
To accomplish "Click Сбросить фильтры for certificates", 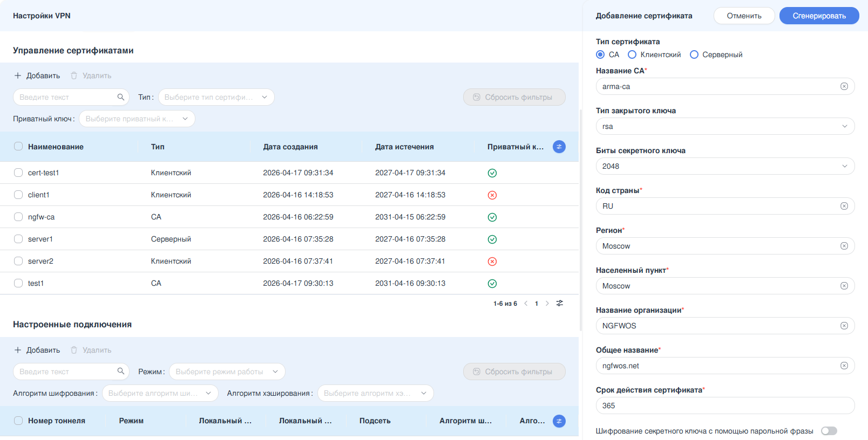I will coord(514,97).
